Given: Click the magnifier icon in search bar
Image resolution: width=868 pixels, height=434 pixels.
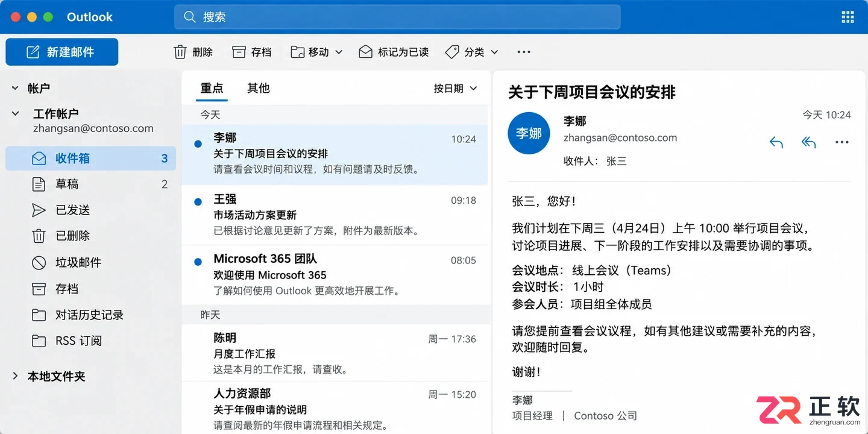Looking at the screenshot, I should (190, 17).
